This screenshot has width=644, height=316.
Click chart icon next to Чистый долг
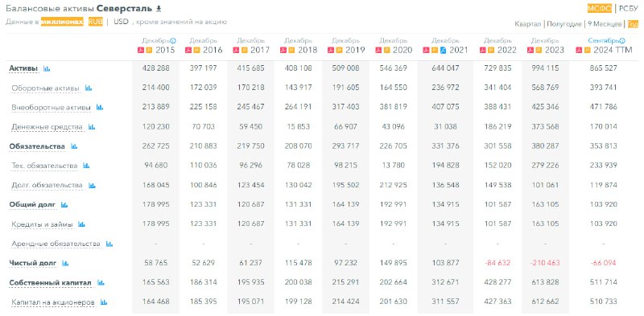[65, 264]
